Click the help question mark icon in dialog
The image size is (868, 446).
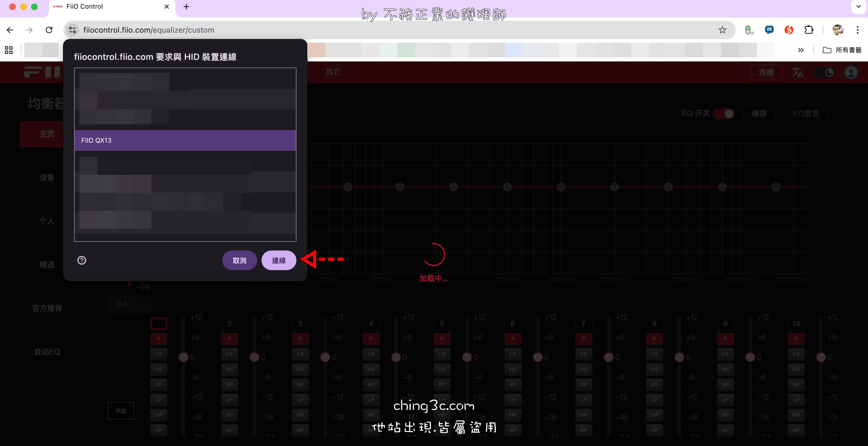(x=81, y=260)
